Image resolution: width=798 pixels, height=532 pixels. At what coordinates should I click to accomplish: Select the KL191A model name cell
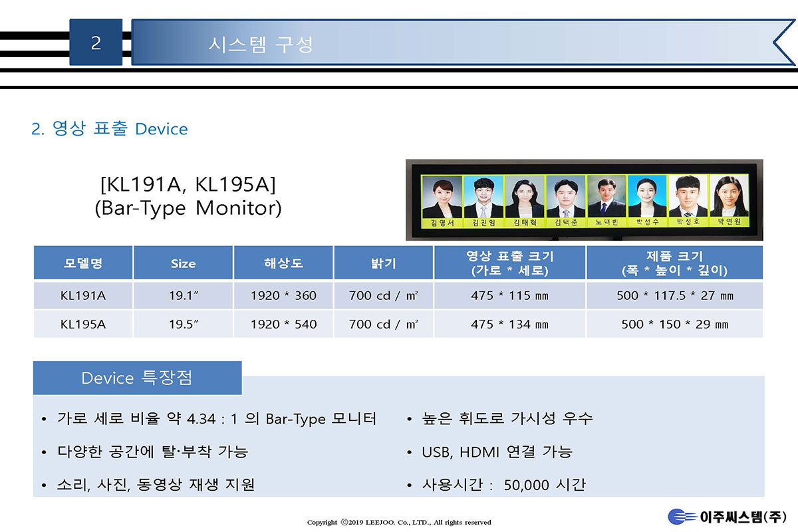pos(83,295)
